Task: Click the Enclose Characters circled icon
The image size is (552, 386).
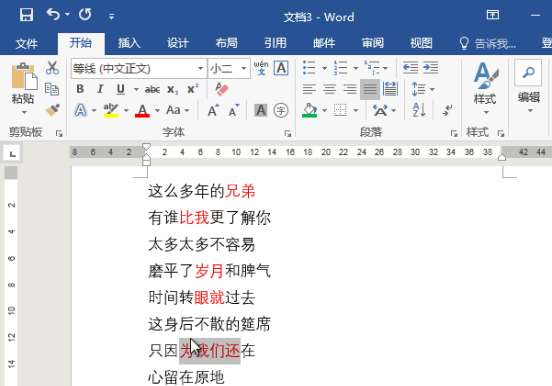Action: pos(281,110)
